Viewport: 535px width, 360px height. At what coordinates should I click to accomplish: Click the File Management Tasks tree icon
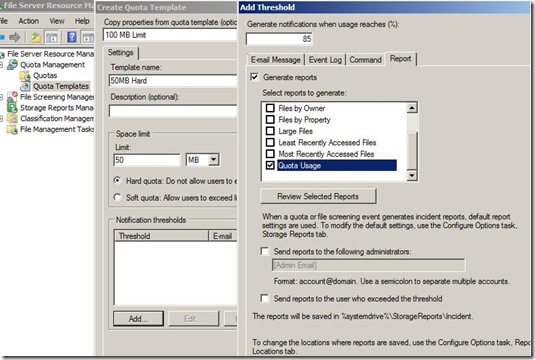(12, 129)
